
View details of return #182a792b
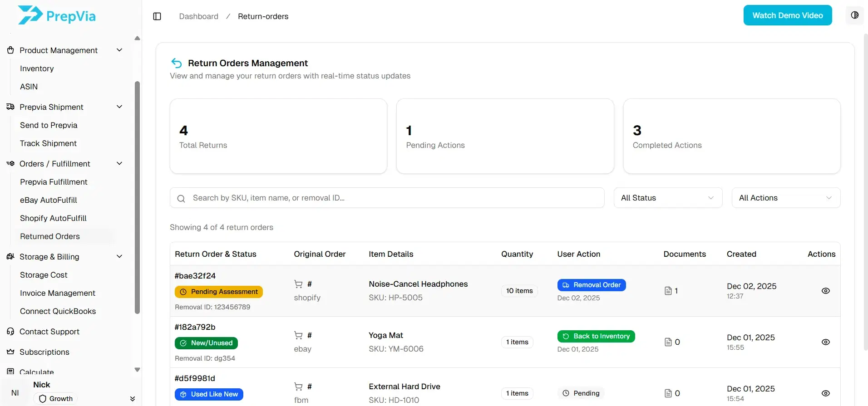click(825, 342)
